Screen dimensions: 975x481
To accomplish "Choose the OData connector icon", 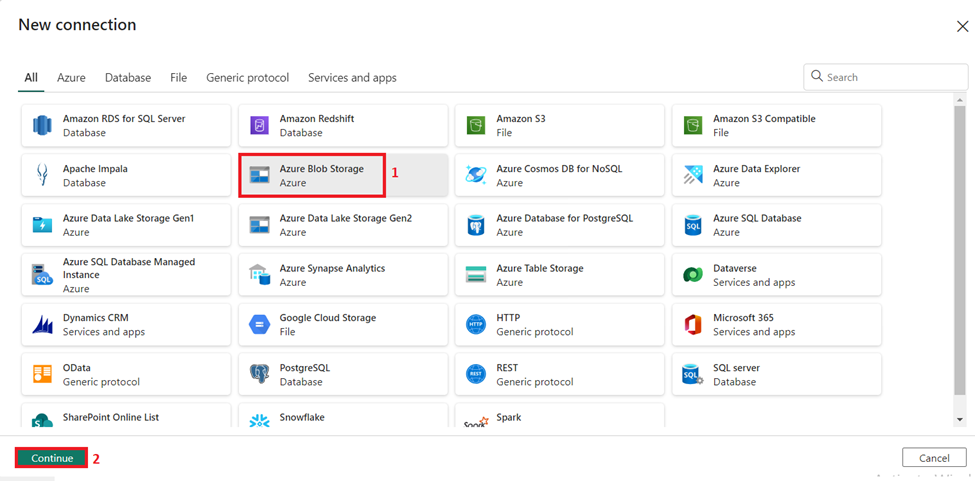I will pos(42,374).
